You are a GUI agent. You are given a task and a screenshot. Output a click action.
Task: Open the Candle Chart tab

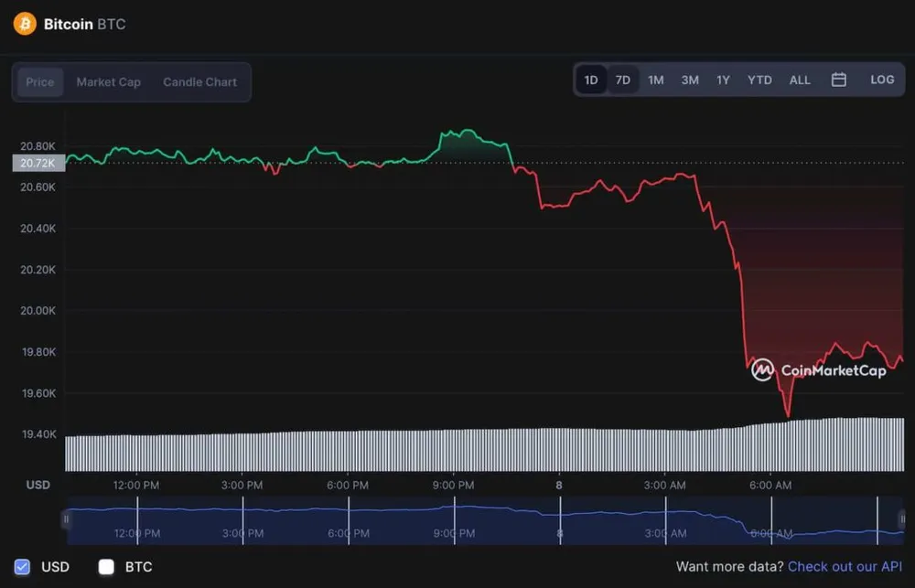[199, 82]
